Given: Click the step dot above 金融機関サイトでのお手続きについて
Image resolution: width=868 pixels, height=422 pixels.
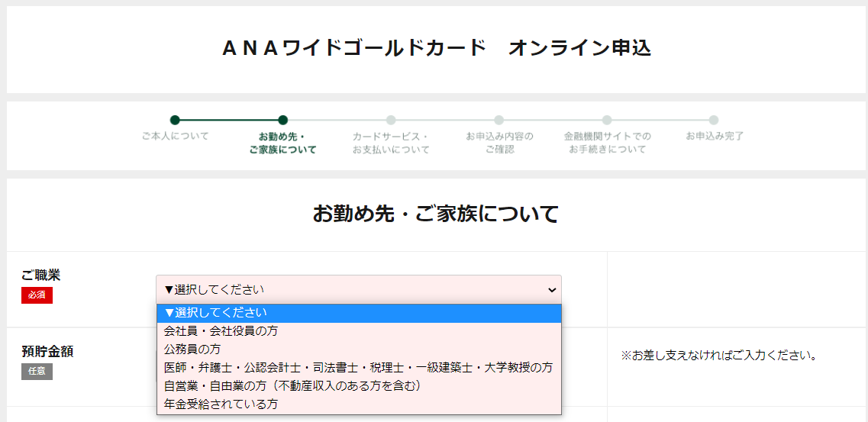Looking at the screenshot, I should [x=607, y=120].
